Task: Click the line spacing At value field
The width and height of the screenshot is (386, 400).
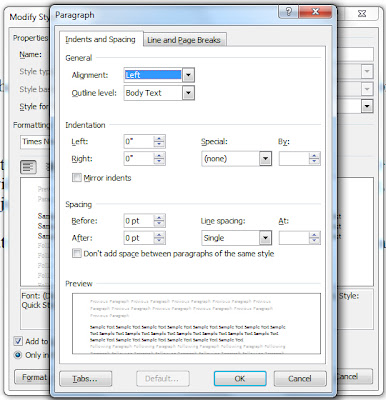Action: [294, 238]
